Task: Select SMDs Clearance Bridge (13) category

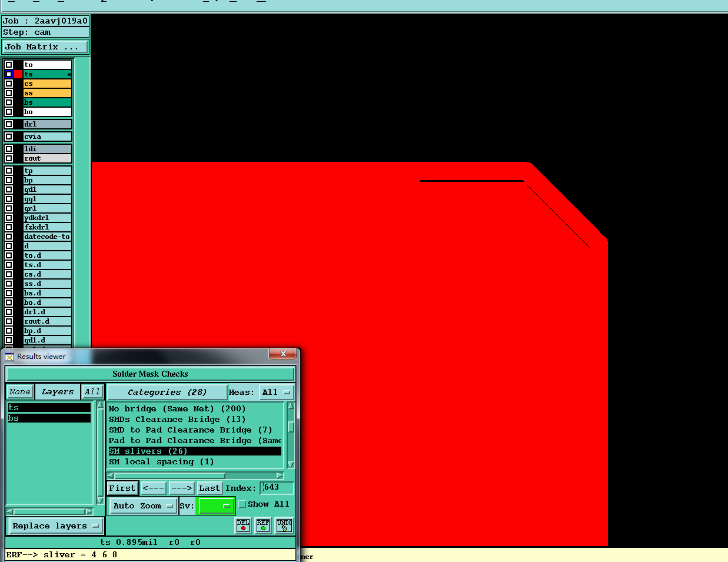Action: [195, 420]
